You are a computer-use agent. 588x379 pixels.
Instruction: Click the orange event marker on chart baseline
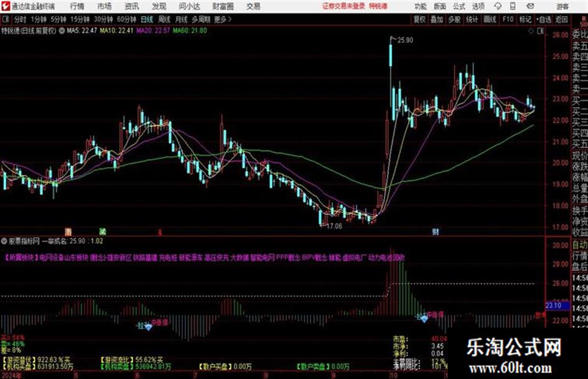click(68, 232)
